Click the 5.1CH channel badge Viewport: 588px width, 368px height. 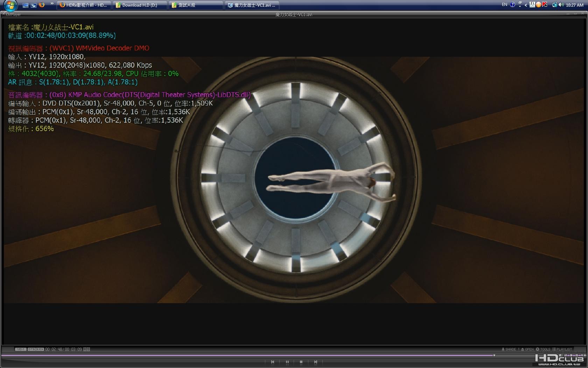(x=40, y=349)
